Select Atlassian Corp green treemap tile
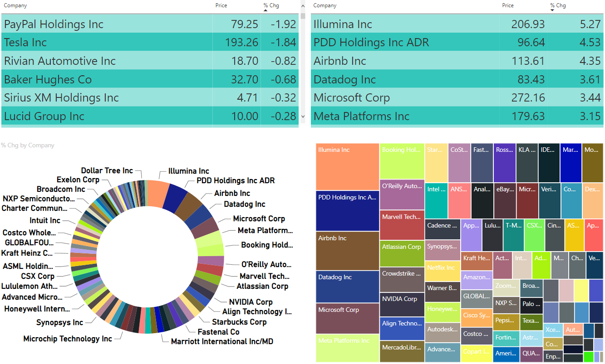Image resolution: width=605 pixels, height=364 pixels. coord(402,253)
